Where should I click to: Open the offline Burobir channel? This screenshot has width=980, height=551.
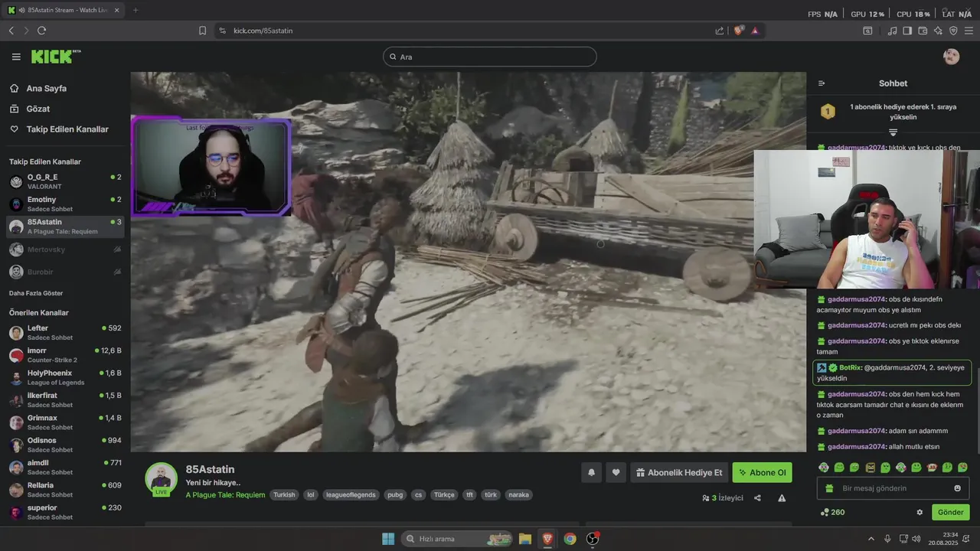pos(65,272)
